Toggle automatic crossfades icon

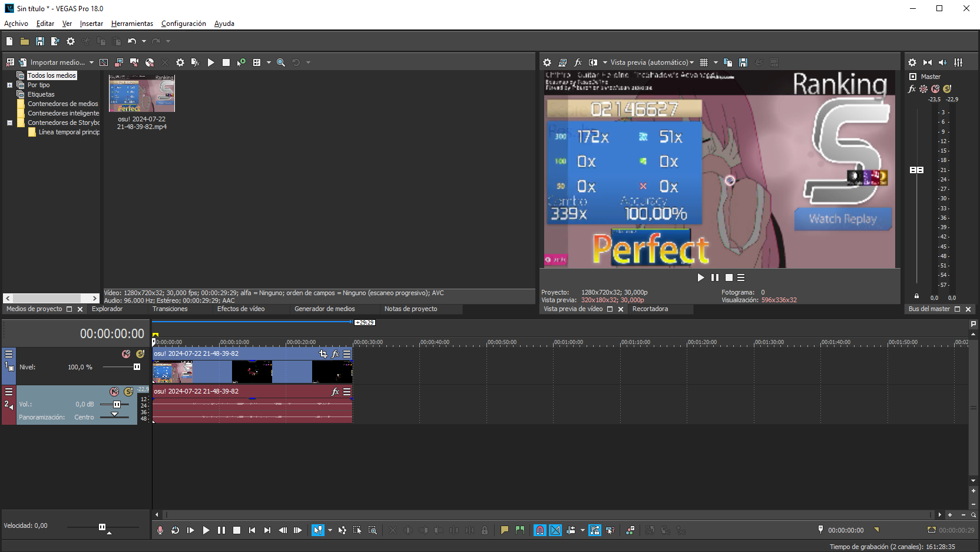coord(555,530)
